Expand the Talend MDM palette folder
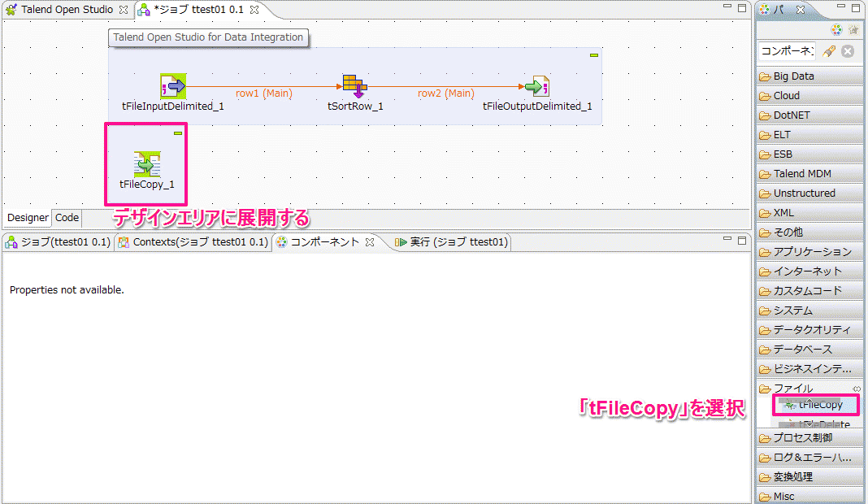The width and height of the screenshot is (868, 504). pos(809,174)
